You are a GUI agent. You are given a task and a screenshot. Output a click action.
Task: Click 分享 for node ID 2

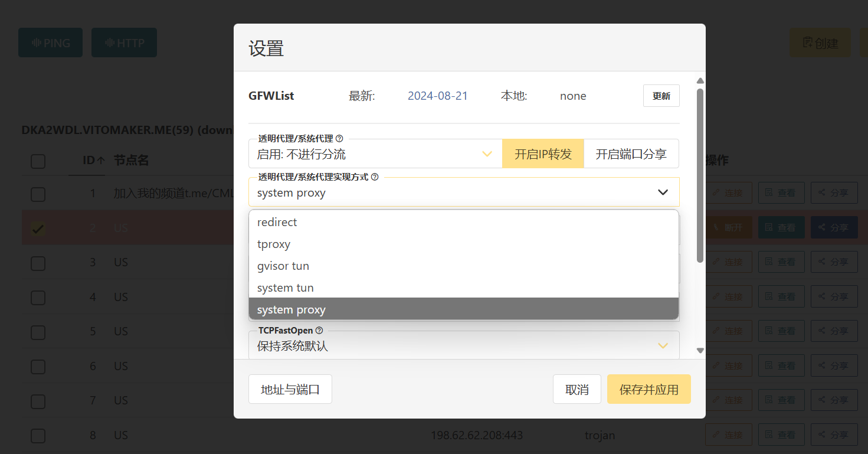pyautogui.click(x=834, y=227)
